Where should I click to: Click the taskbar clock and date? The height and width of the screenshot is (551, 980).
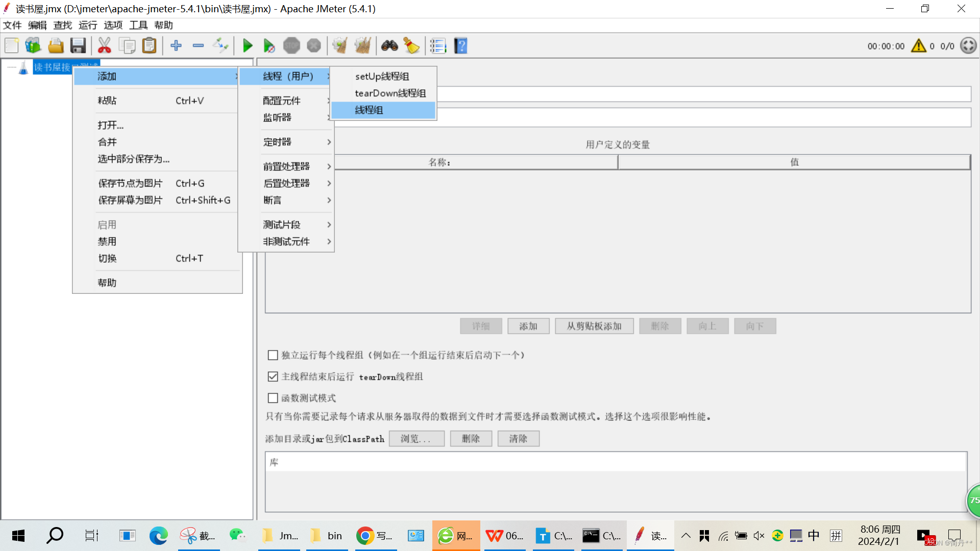pyautogui.click(x=880, y=536)
